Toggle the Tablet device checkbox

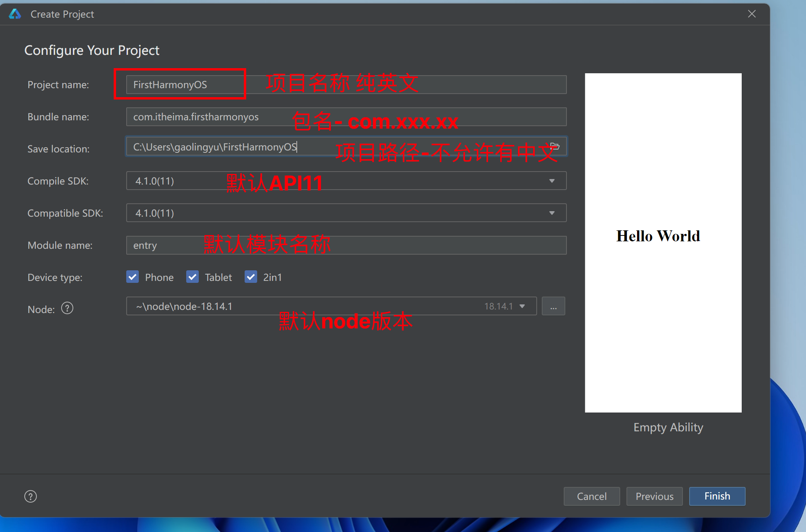click(192, 277)
